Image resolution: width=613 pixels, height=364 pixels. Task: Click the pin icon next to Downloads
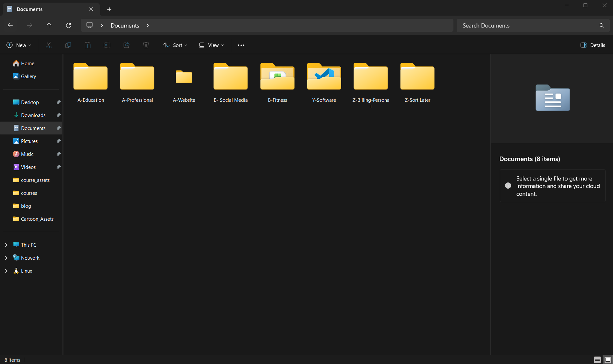coord(58,115)
